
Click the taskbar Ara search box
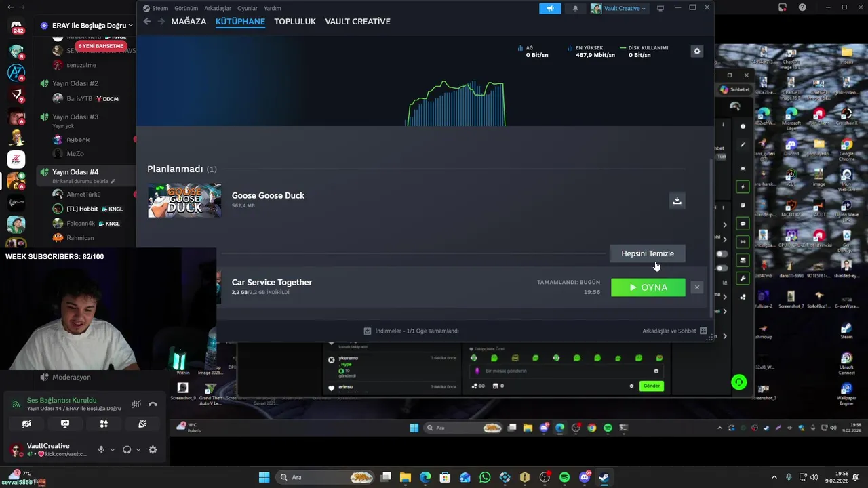pos(325,477)
